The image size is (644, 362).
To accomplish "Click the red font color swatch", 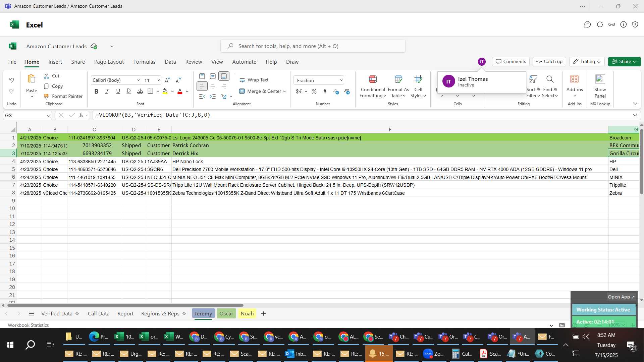I will (180, 92).
